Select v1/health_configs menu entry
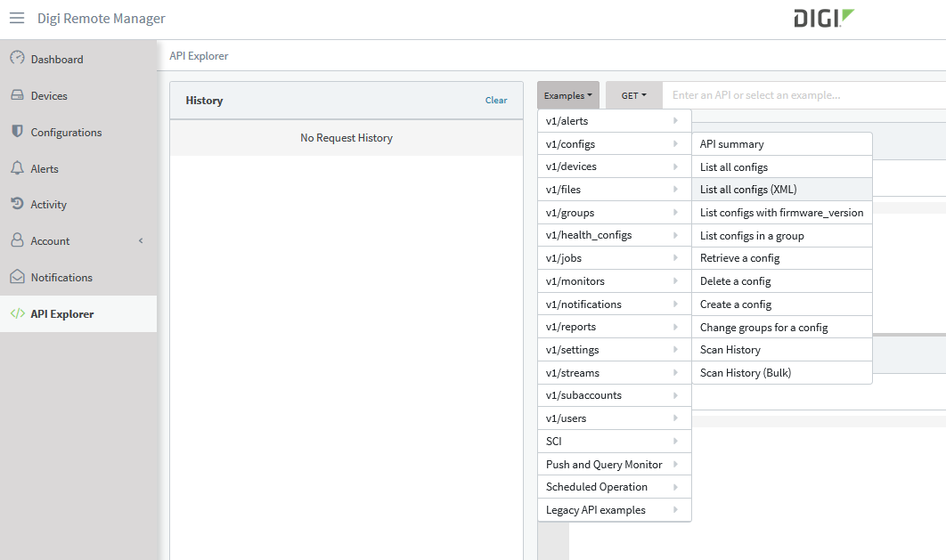 [x=614, y=235]
